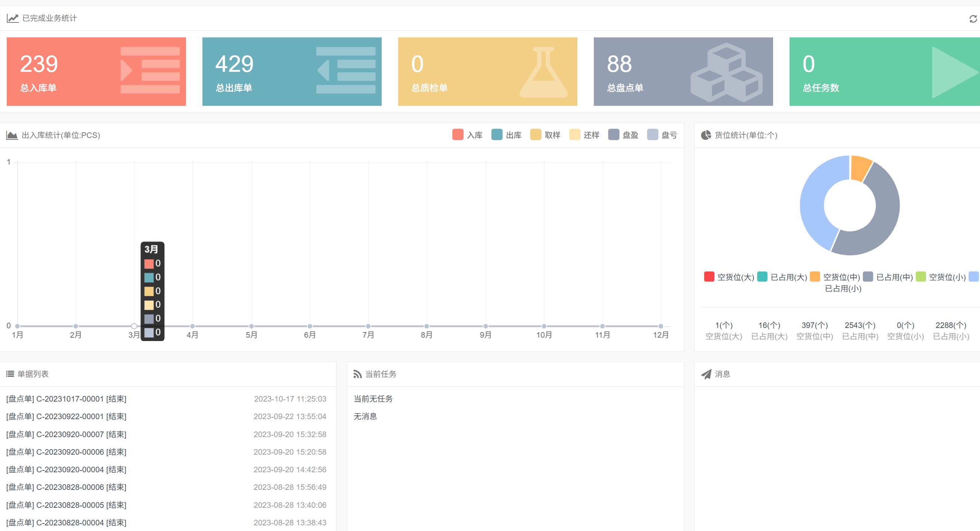Click the indent icon on 总入库单 card
This screenshot has height=531, width=980.
click(x=150, y=70)
